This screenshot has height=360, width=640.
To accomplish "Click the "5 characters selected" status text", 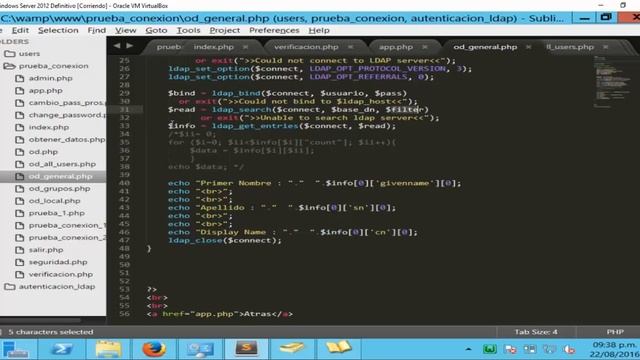I will [x=51, y=332].
